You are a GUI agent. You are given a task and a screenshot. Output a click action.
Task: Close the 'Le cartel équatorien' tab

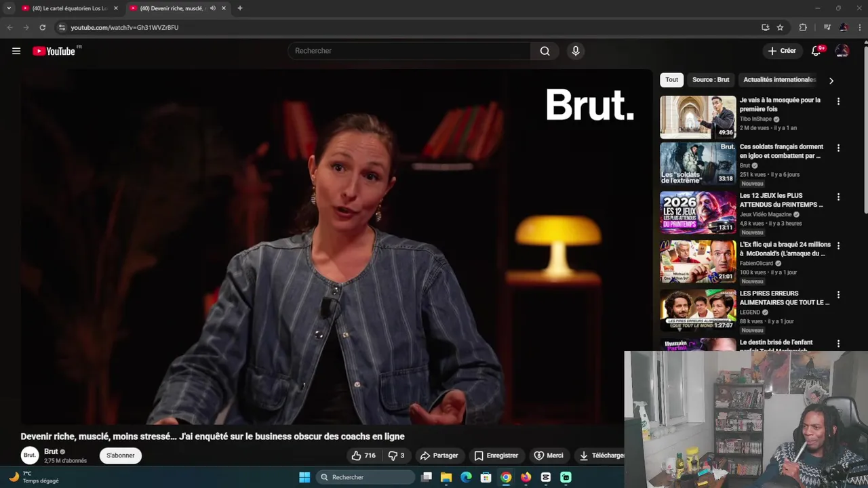116,8
